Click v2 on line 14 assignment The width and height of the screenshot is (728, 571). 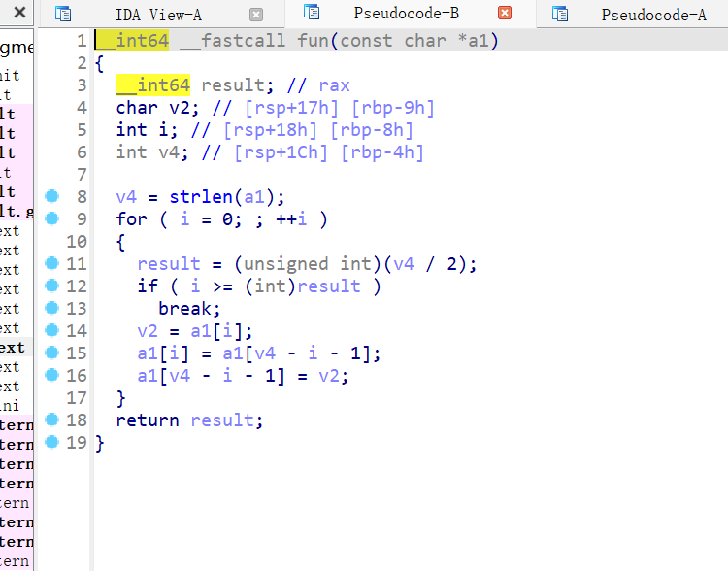point(148,331)
